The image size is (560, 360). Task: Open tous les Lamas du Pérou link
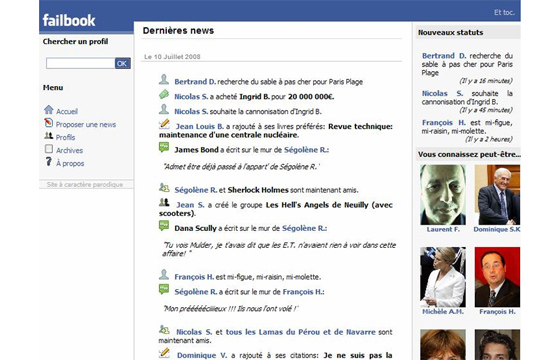point(300,332)
